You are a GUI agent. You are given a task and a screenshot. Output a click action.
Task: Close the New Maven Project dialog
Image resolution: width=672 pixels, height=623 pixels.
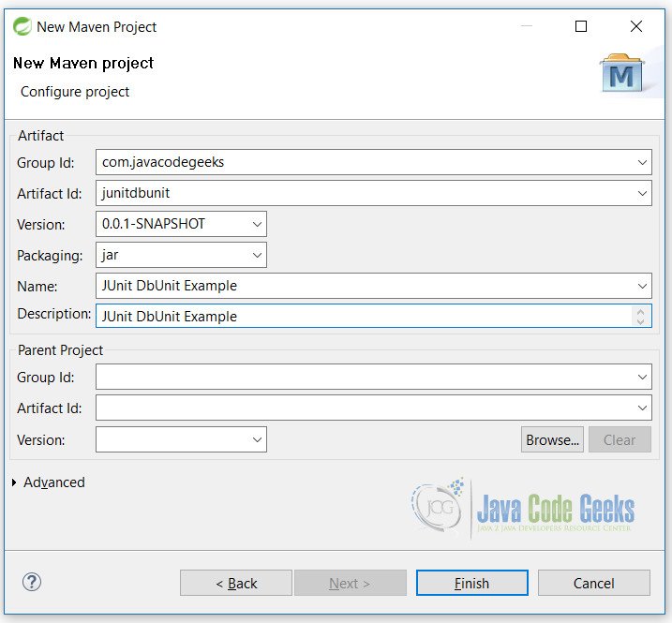[x=636, y=26]
